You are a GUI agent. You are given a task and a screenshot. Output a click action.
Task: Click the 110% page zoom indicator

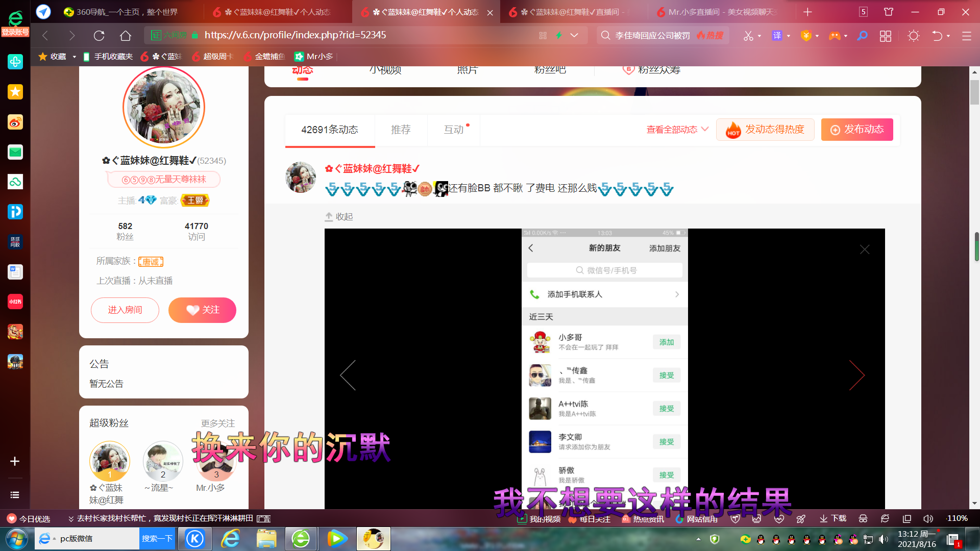pyautogui.click(x=957, y=518)
